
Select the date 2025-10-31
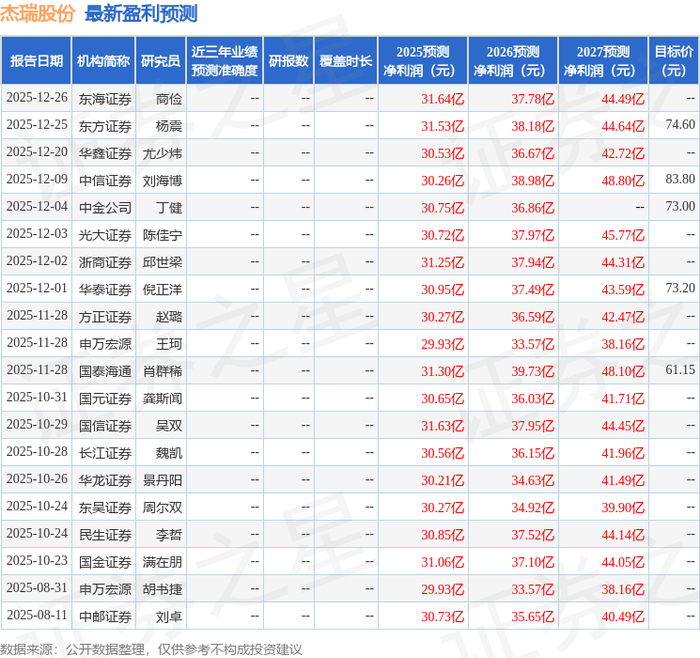pos(37,397)
